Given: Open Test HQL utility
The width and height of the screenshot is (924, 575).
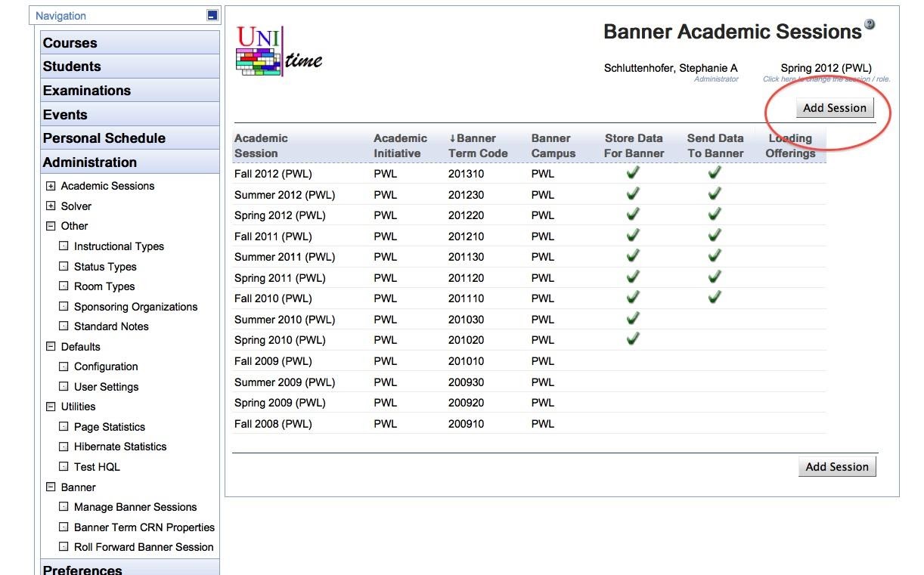Looking at the screenshot, I should coord(97,467).
